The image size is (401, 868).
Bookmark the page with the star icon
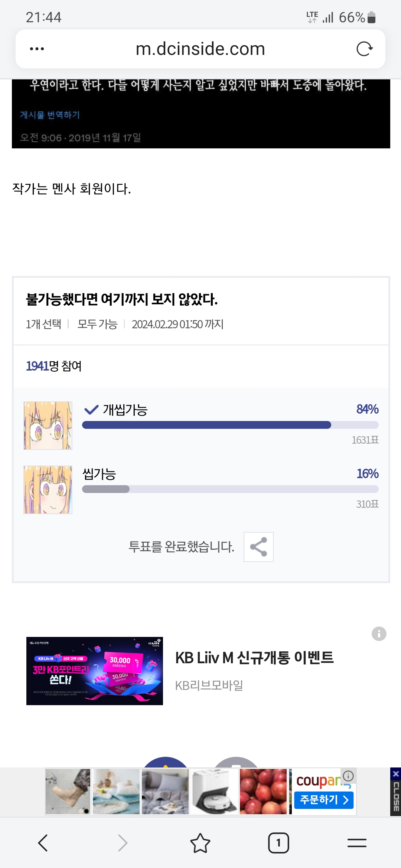(200, 843)
